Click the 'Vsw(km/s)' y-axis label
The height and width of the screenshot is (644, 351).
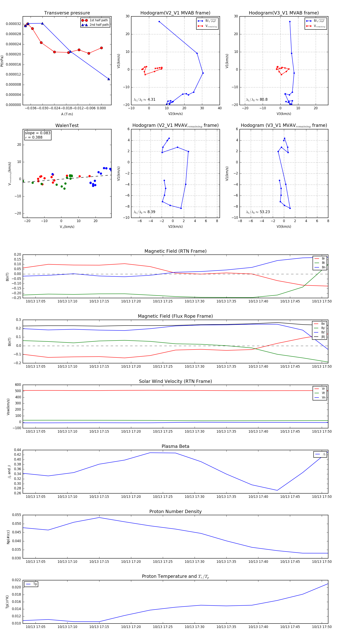pos(8,407)
